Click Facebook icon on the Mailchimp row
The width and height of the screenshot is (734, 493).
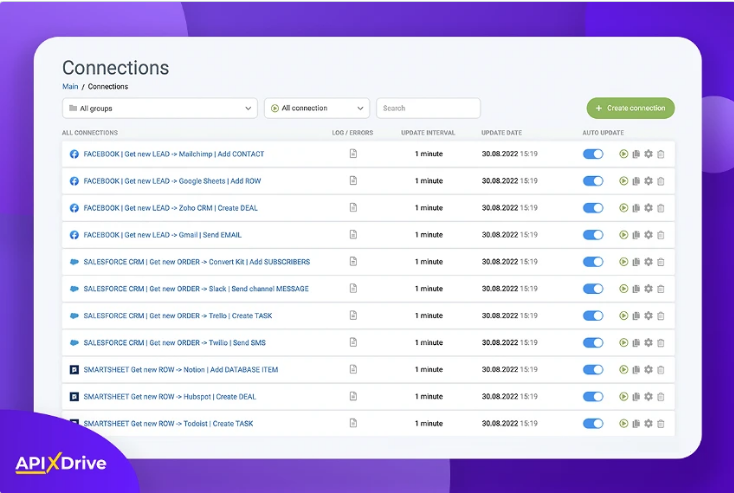74,154
